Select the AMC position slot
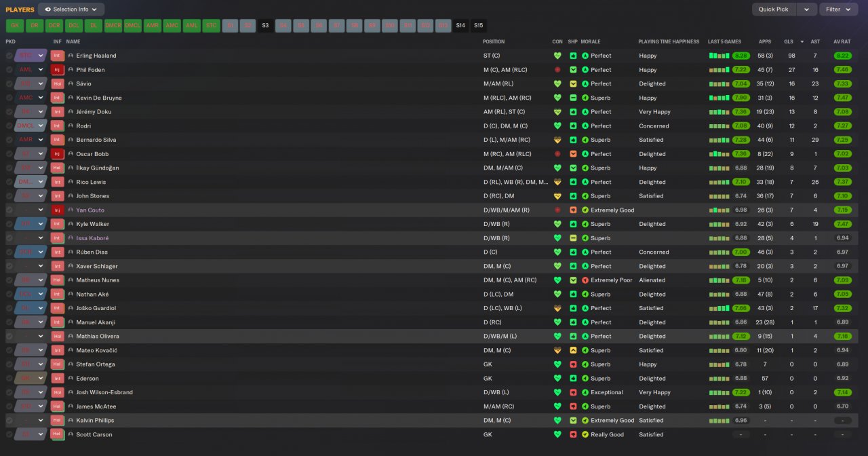This screenshot has height=456, width=868. coord(172,26)
